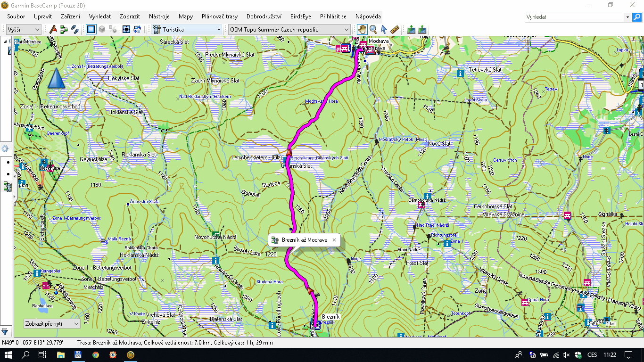The image size is (644, 362).
Task: Open the Plánovač trasy menu
Action: (220, 16)
